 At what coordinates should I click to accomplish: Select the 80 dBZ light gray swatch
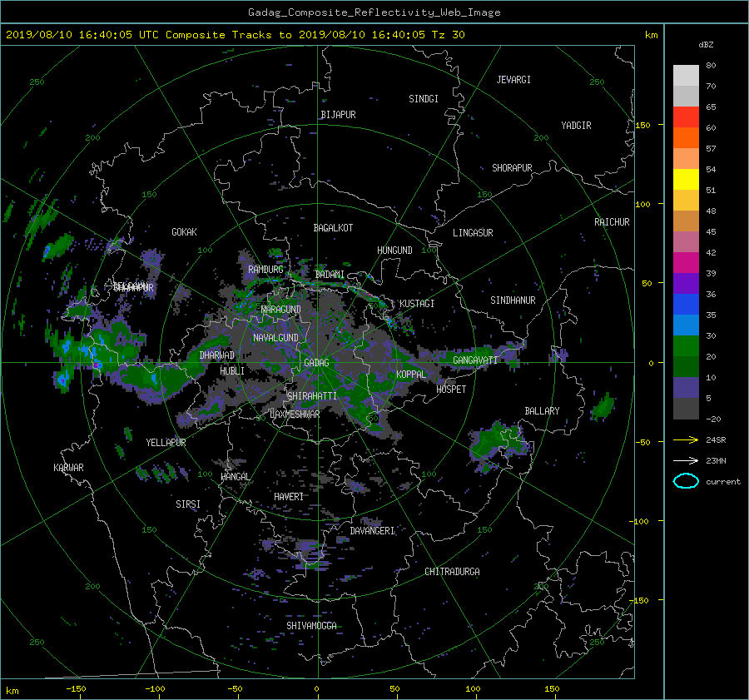point(686,75)
